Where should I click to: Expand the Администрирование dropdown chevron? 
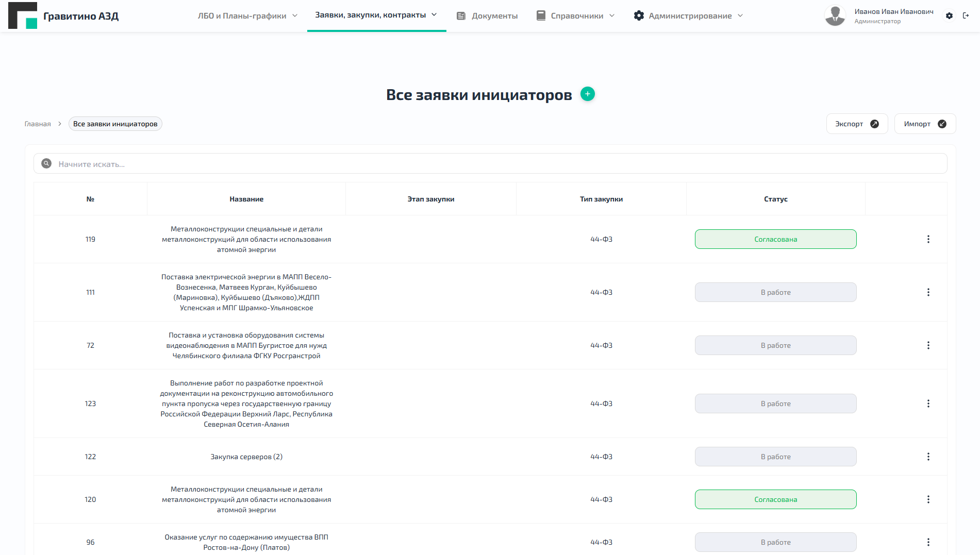tap(741, 15)
